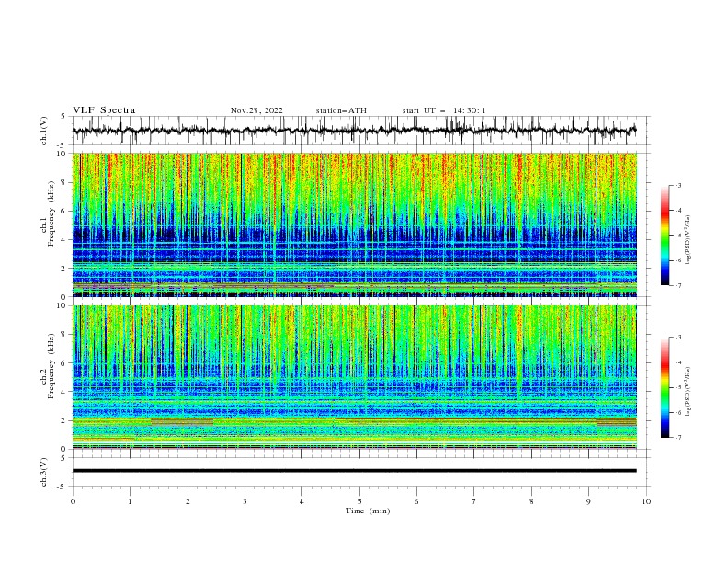
Task: Click the ch.2 "Frequency (kHz)" axis title
Action: pos(51,366)
